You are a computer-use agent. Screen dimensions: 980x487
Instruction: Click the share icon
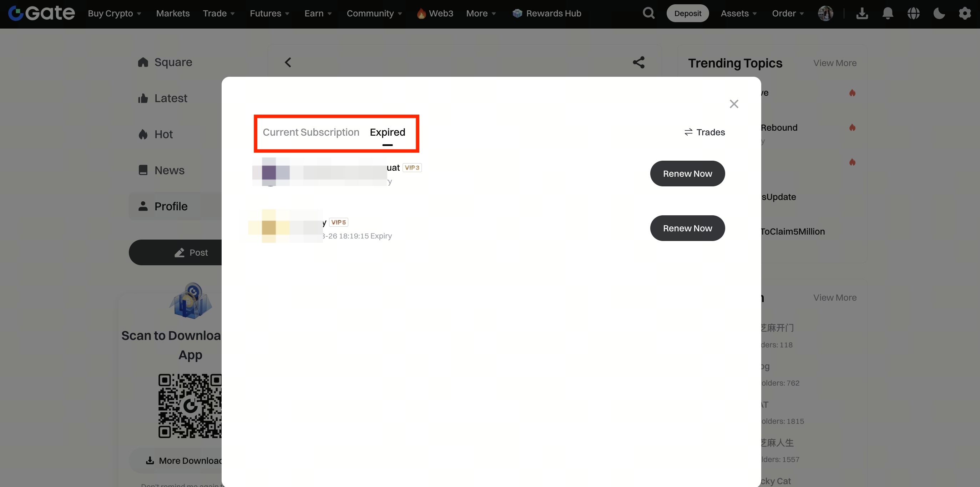click(x=639, y=62)
